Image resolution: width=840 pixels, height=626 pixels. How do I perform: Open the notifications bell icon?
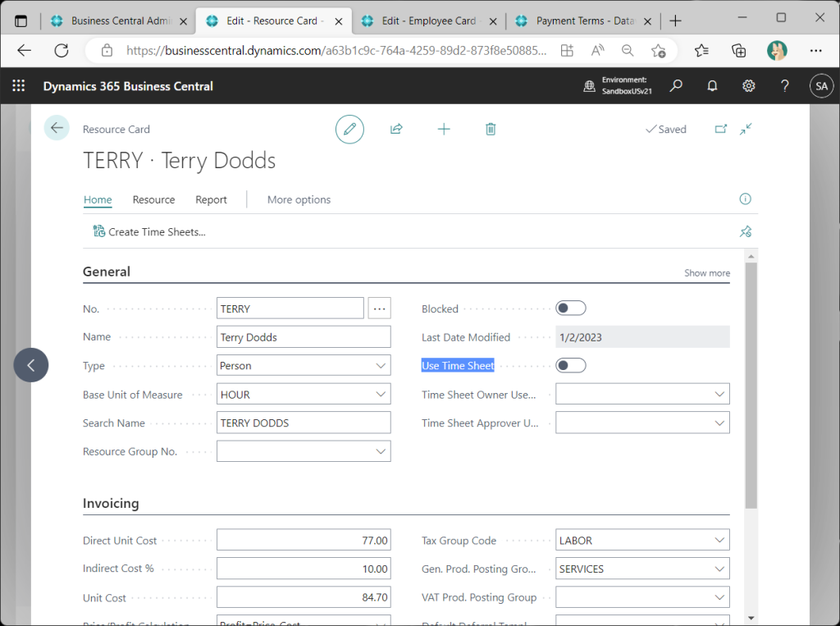[712, 86]
